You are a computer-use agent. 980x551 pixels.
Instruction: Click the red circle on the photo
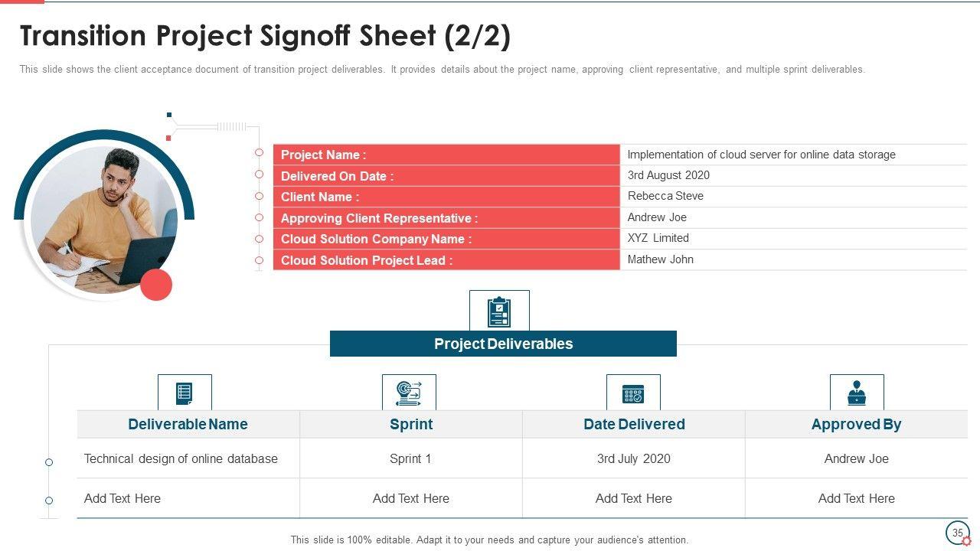pos(156,285)
